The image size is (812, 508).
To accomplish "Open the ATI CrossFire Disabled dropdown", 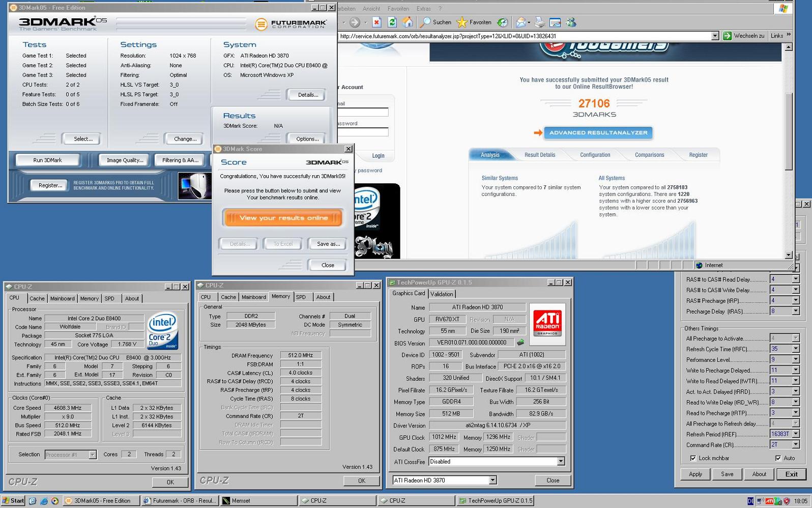I will coord(561,461).
